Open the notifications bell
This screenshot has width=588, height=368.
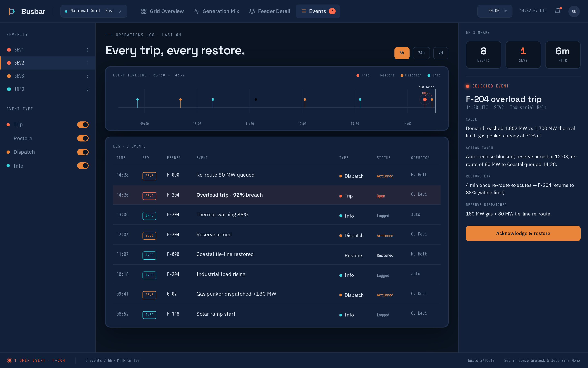[x=557, y=11]
